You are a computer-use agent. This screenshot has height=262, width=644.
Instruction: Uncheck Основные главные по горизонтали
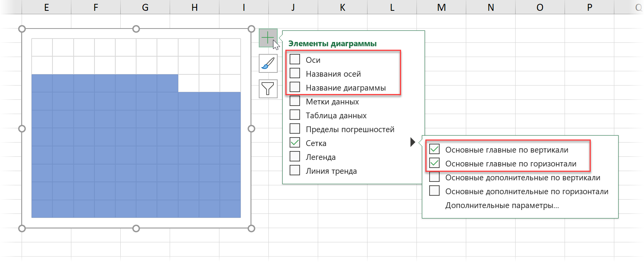tap(435, 163)
